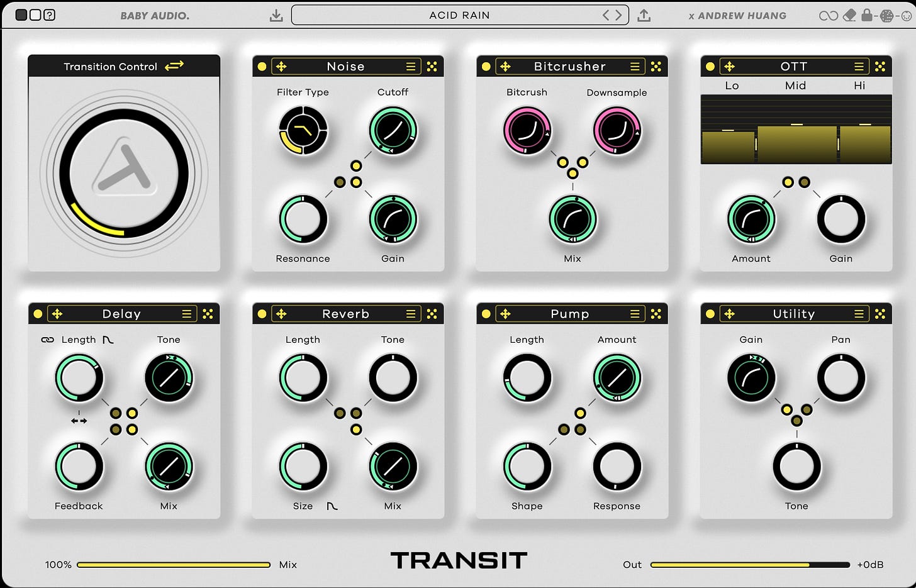
Task: Go to next preset with right arrow
Action: [618, 15]
